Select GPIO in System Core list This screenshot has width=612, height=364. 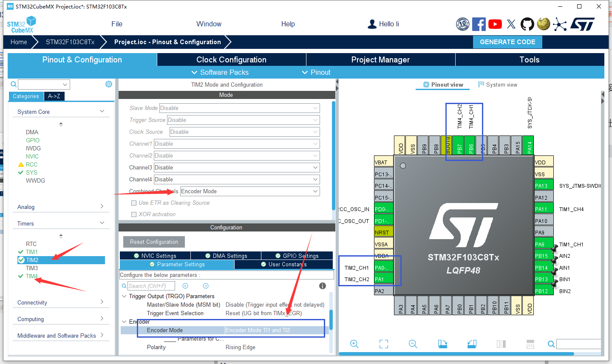click(x=32, y=140)
